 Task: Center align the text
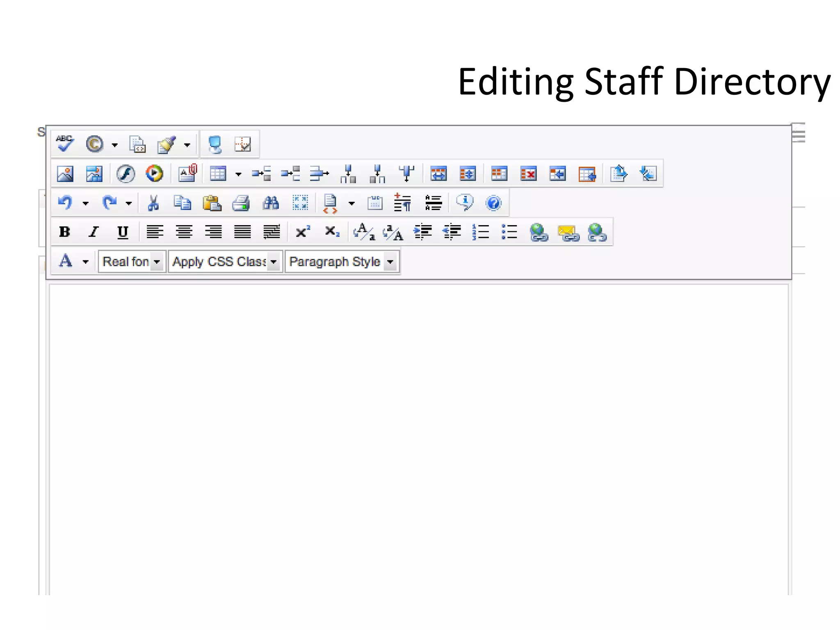[184, 232]
